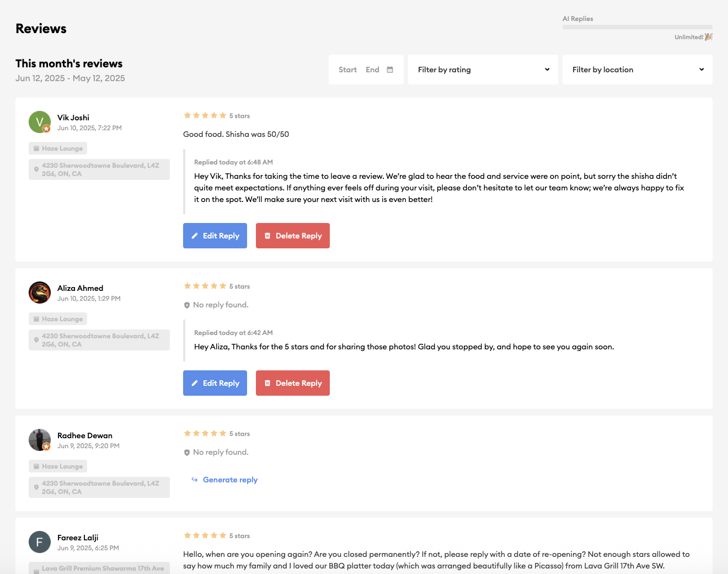The image size is (728, 574).
Task: Generate a reply for Radhee Dewan's review
Action: tap(230, 480)
